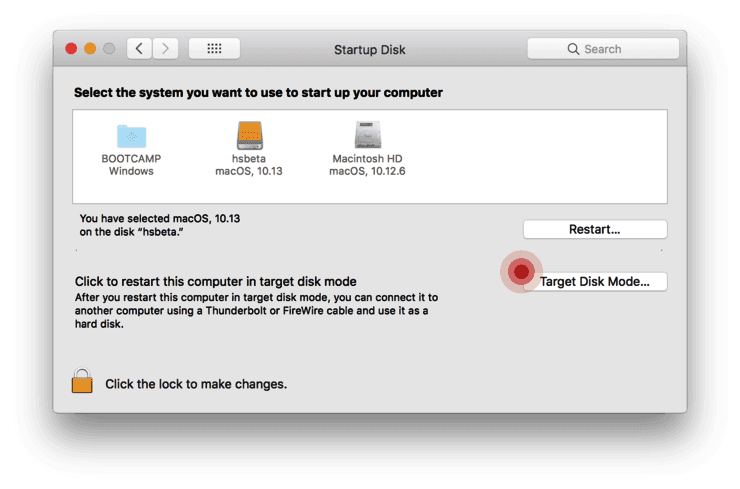Click the magnifying glass in Search
The width and height of the screenshot is (740, 489).
tap(573, 49)
